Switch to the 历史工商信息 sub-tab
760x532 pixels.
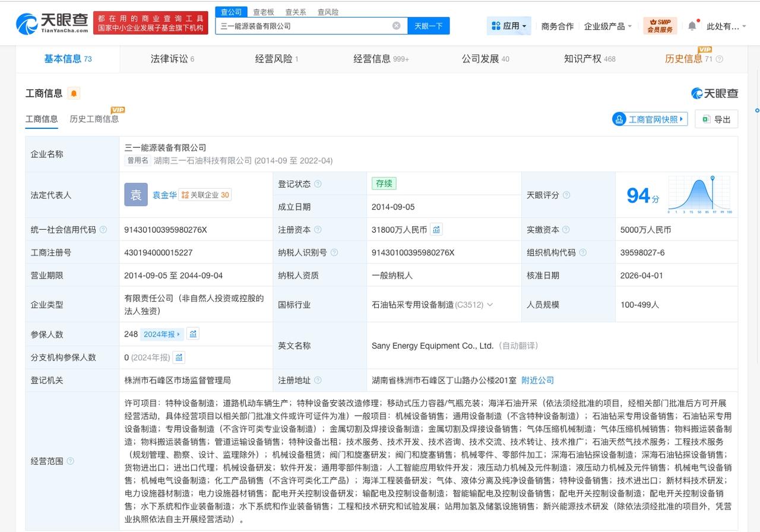pyautogui.click(x=94, y=118)
